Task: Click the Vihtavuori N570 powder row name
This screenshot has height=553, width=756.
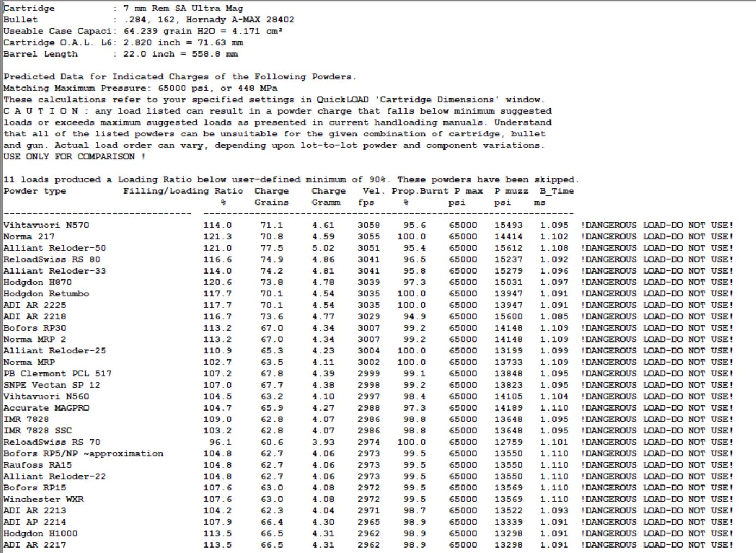Action: click(46, 225)
